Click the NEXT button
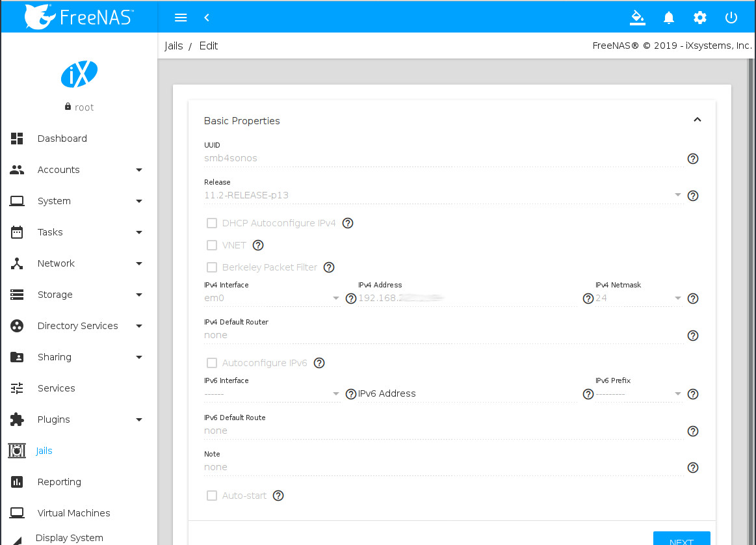 [x=681, y=539]
